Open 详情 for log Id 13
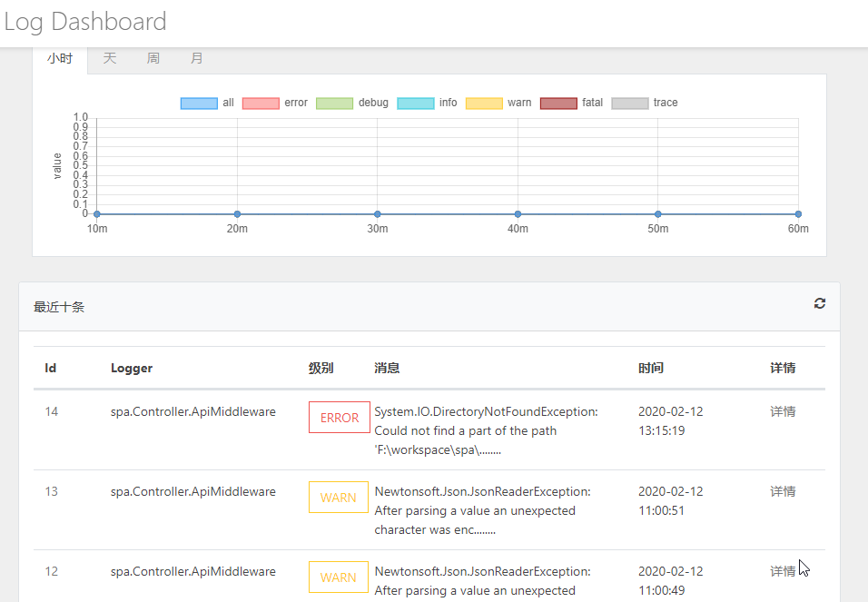Screen dimensions: 868x602 [783, 491]
